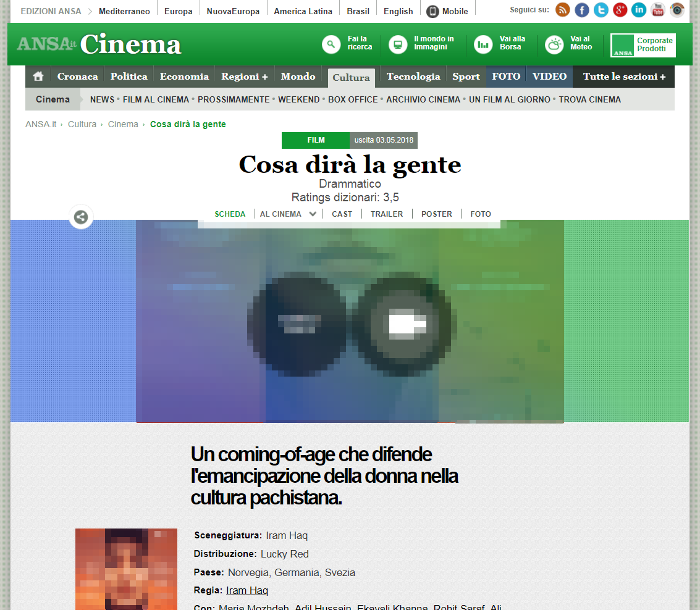
Task: Click the Meteo weather icon
Action: [554, 44]
